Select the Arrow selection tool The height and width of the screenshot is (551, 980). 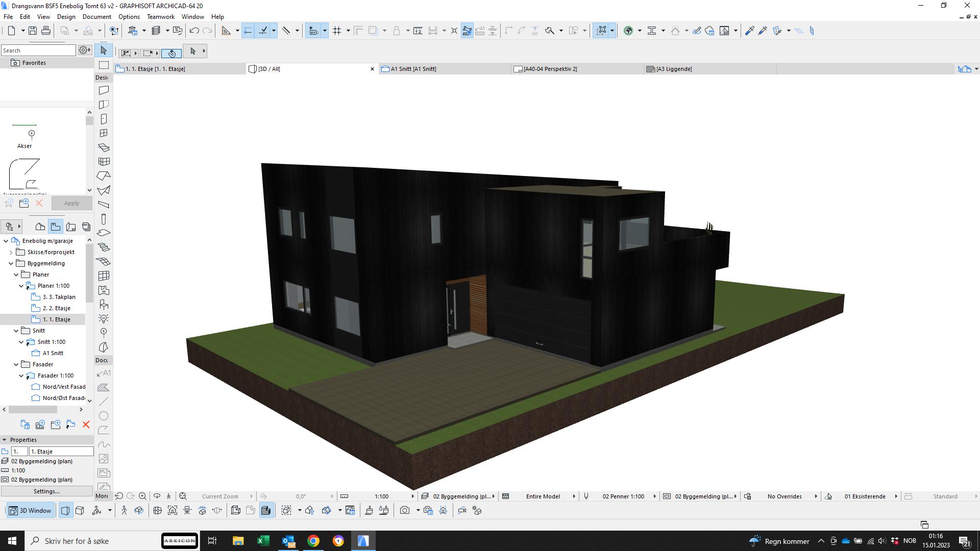[x=104, y=51]
